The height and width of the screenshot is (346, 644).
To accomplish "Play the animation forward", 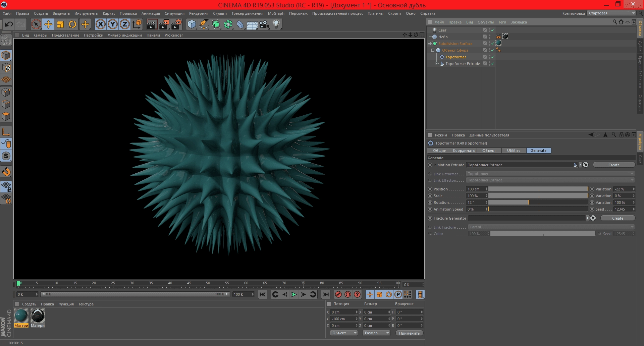I will (294, 294).
